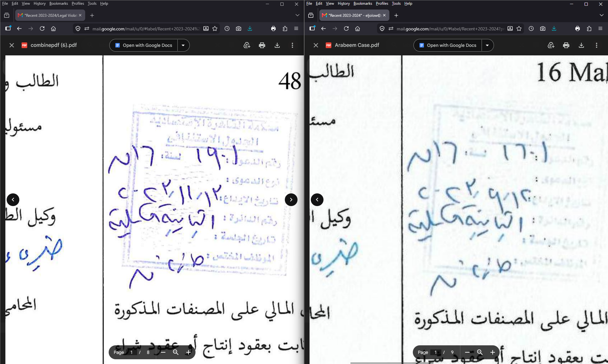The height and width of the screenshot is (364, 608).
Task: Open more actions menu for combinepdf (6).pdf
Action: pos(292,45)
